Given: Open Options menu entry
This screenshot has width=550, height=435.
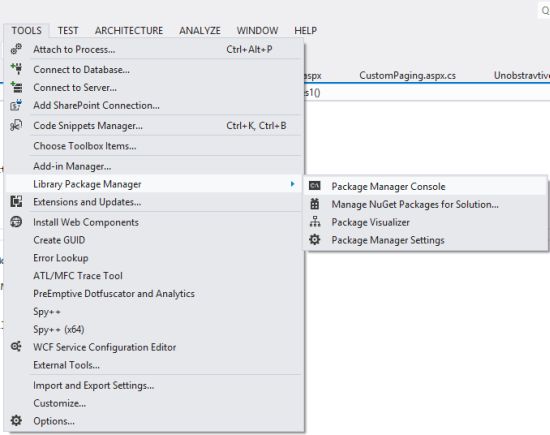Looking at the screenshot, I should pos(154,421).
